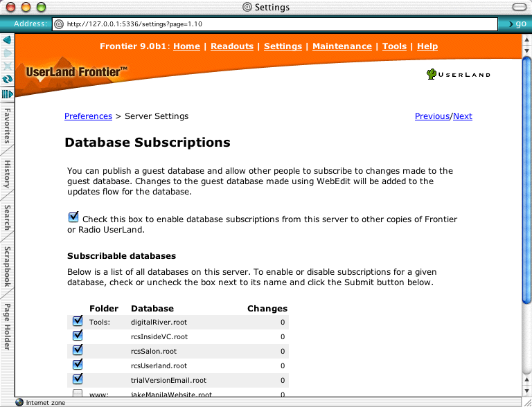
Task: Open the Scrapbook side tab
Action: [x=7, y=266]
